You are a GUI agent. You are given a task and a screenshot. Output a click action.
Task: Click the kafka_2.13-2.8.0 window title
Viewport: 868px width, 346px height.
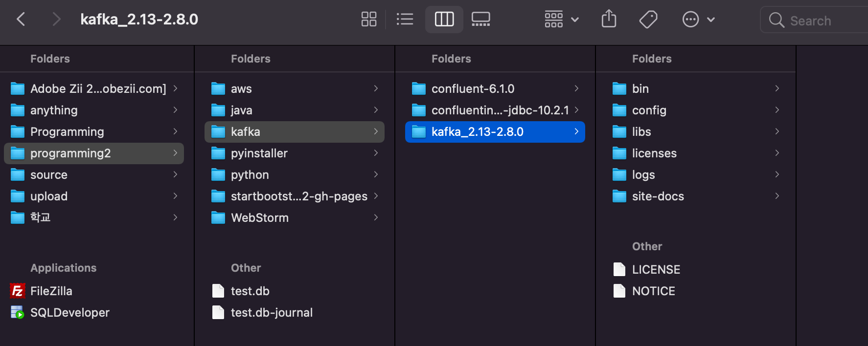coord(139,20)
